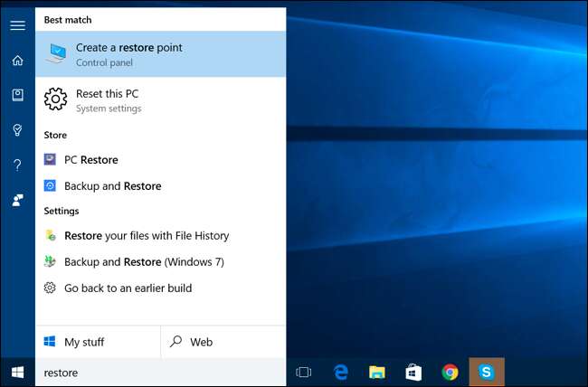Screen dimensions: 588x387
Task: Expand the hamburger menu in search sidebar
Action: pyautogui.click(x=17, y=25)
